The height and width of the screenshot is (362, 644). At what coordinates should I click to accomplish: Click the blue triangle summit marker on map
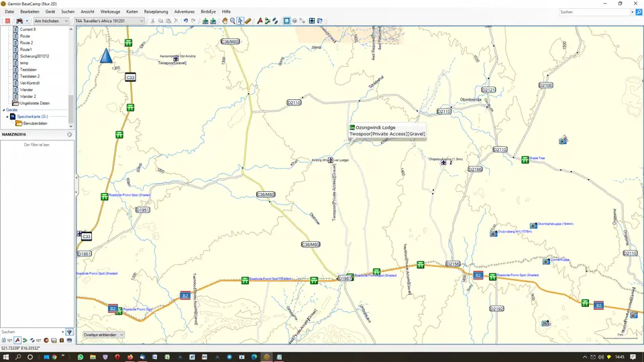(106, 56)
